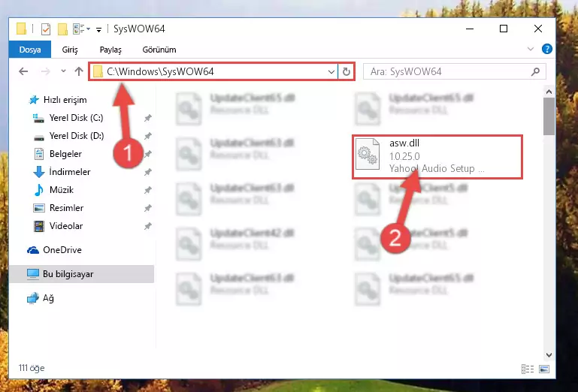The width and height of the screenshot is (578, 392).
Task: Click the New folder icon in the title bar
Action: coord(62,29)
